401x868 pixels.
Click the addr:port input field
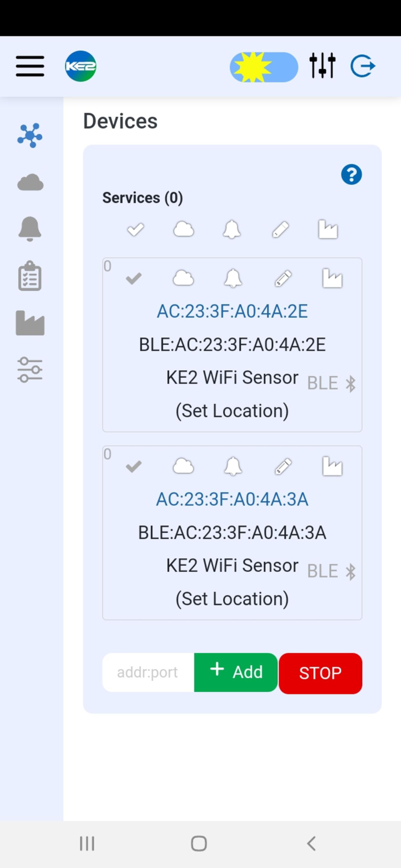pyautogui.click(x=148, y=672)
